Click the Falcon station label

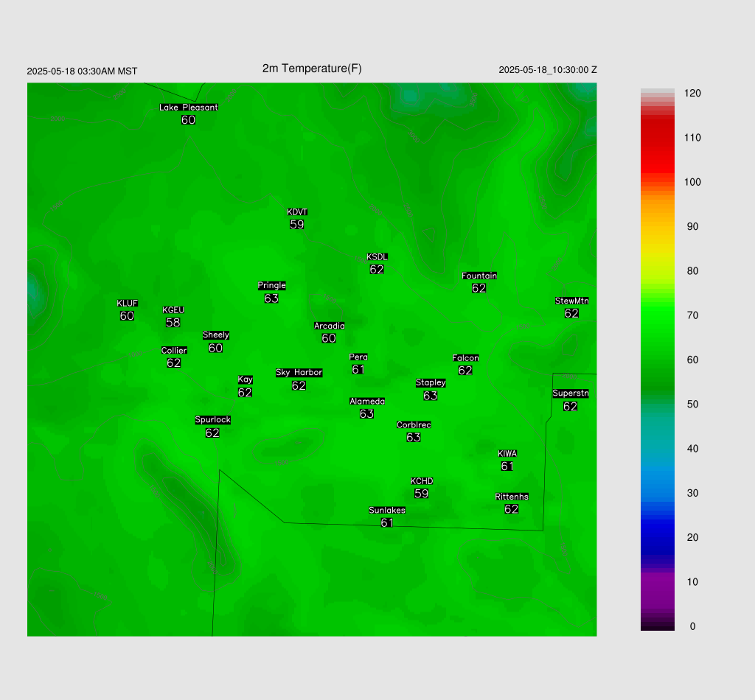click(466, 358)
